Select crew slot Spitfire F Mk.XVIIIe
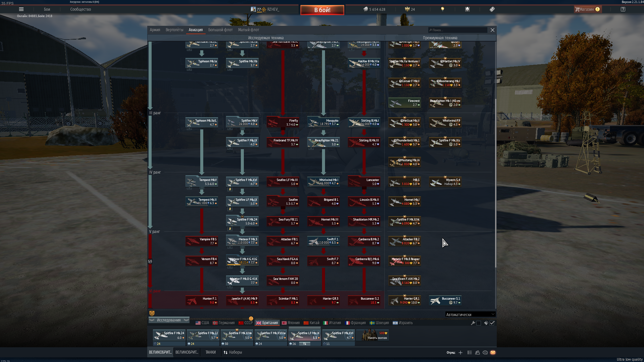This screenshot has width=644, height=362. pos(271,335)
